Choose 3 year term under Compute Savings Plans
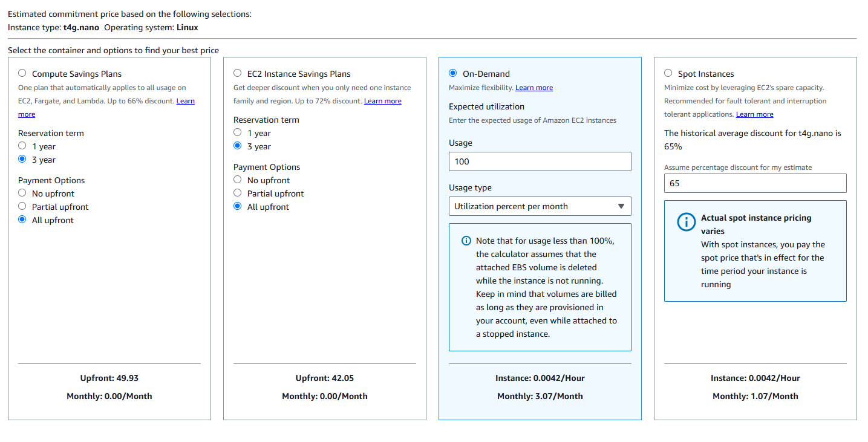The height and width of the screenshot is (442, 868). (x=22, y=159)
